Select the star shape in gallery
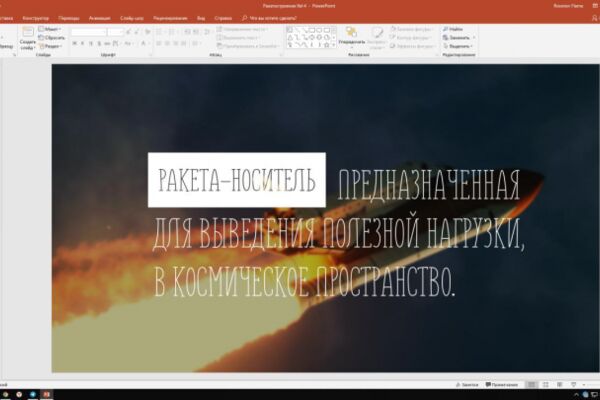The width and height of the screenshot is (600, 400). 326,45
